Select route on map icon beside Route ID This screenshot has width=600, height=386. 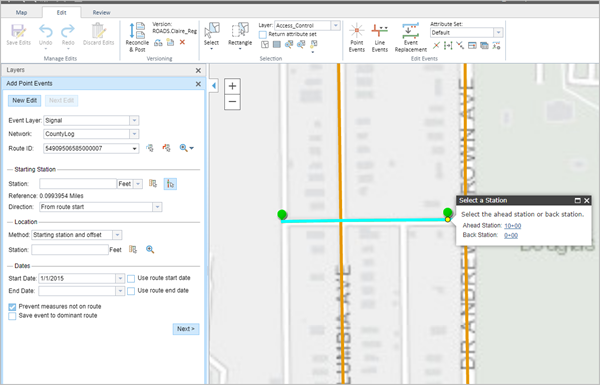tap(150, 148)
